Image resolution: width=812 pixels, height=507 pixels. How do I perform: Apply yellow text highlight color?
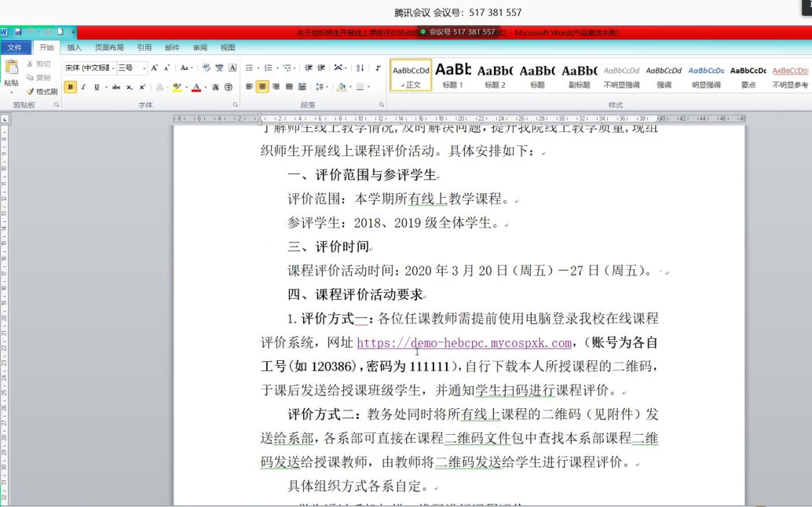176,86
